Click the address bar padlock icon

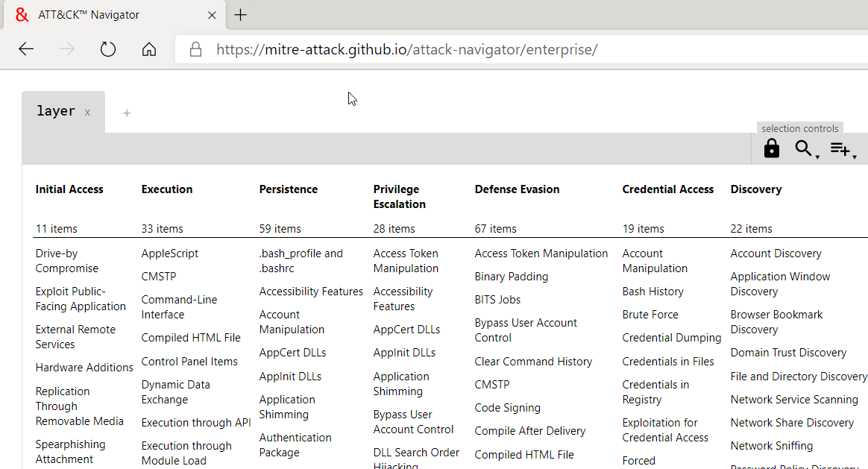coord(195,49)
